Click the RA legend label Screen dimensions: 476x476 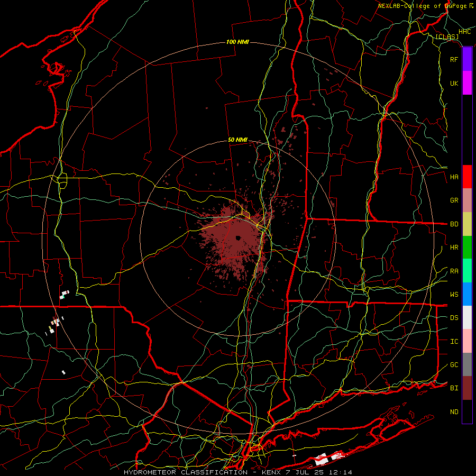coord(454,271)
